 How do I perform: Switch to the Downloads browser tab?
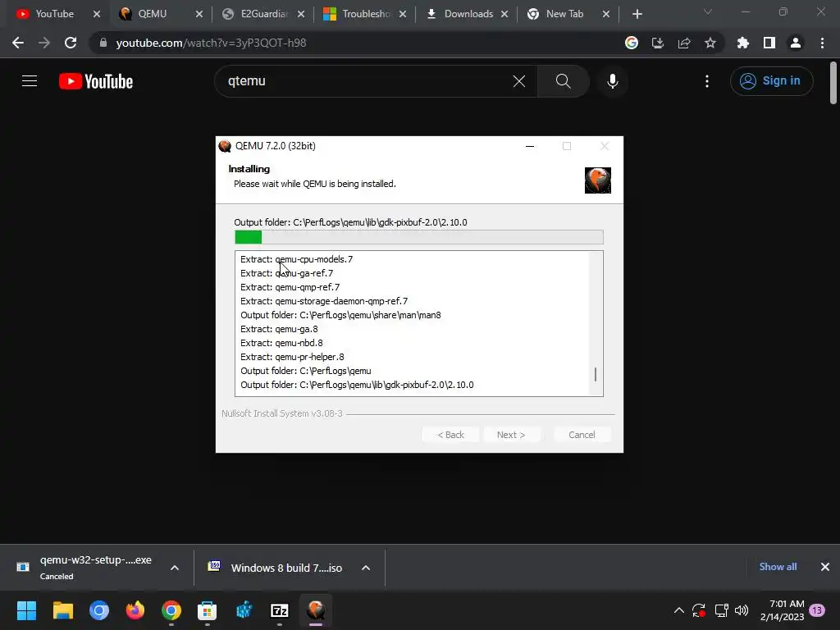point(468,14)
